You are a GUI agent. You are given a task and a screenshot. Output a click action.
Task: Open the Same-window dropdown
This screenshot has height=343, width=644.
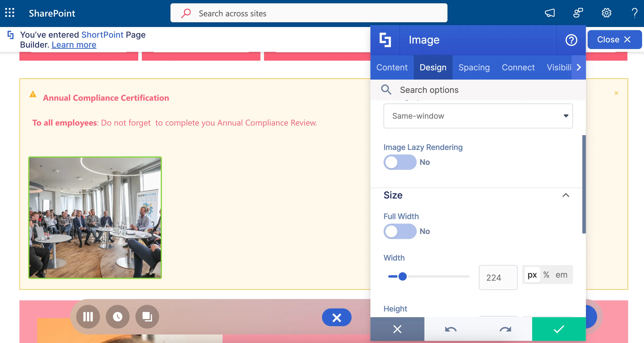[478, 116]
